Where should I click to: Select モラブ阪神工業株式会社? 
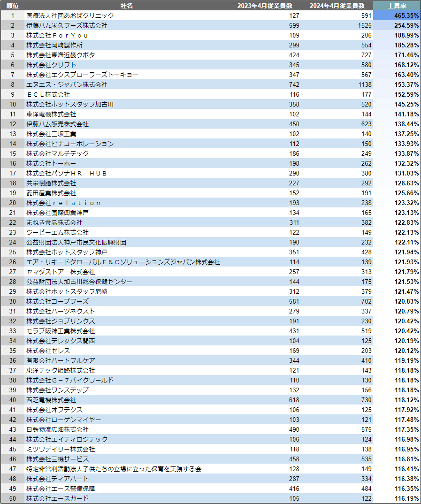[61, 331]
